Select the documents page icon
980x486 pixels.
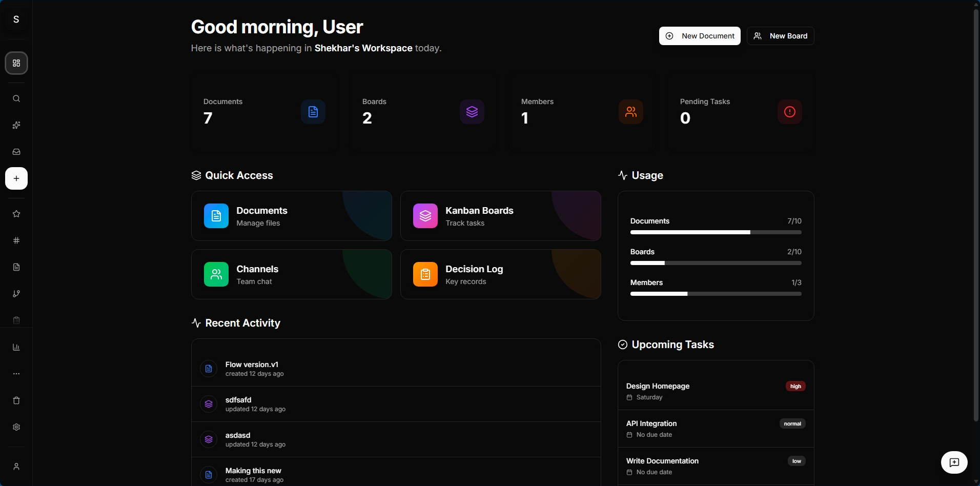tap(16, 267)
